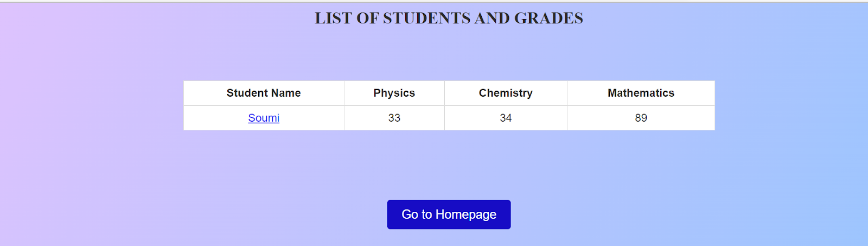Open the Soumi student link
The height and width of the screenshot is (246, 868).
[264, 118]
